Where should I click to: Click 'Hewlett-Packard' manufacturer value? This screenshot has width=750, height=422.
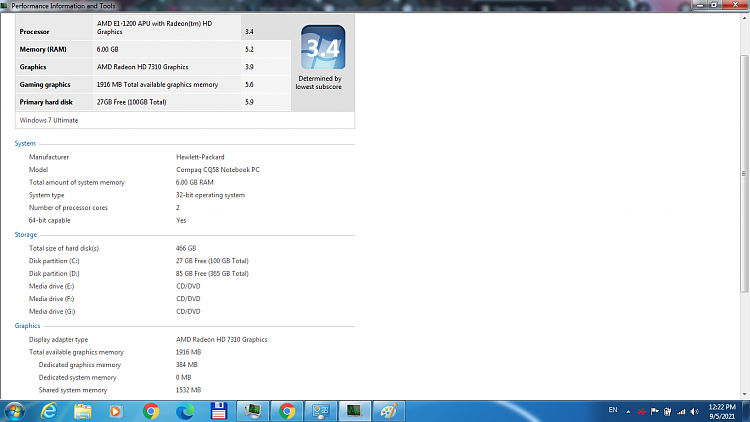(x=200, y=157)
